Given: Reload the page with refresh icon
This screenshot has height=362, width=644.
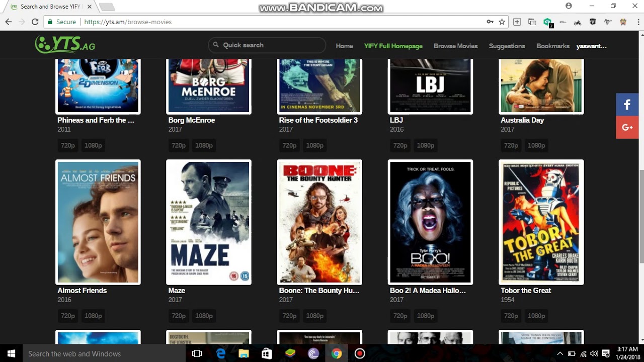Looking at the screenshot, I should click(x=35, y=22).
